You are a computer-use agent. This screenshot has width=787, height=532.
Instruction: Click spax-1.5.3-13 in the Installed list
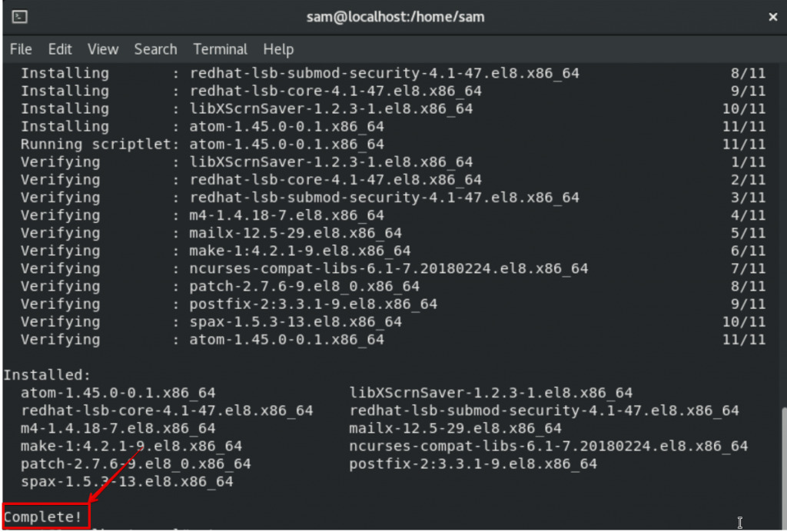click(127, 481)
